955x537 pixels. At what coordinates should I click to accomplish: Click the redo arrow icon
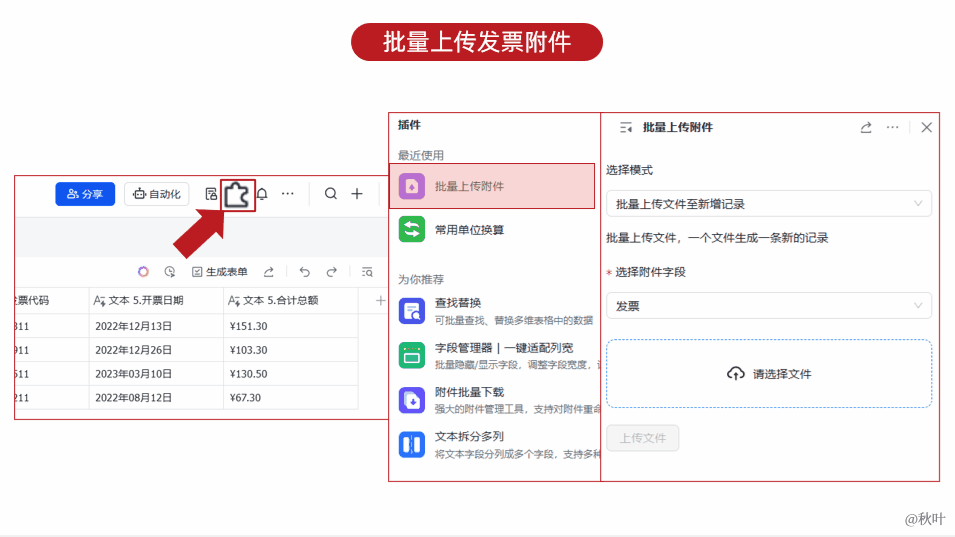pos(331,272)
